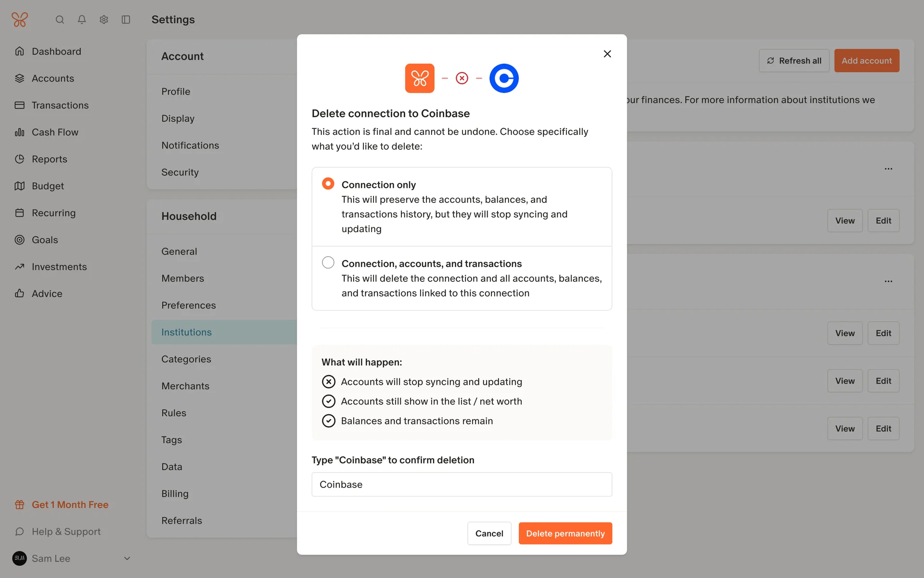
Task: Select Connection, accounts, and transactions radio
Action: tap(328, 263)
